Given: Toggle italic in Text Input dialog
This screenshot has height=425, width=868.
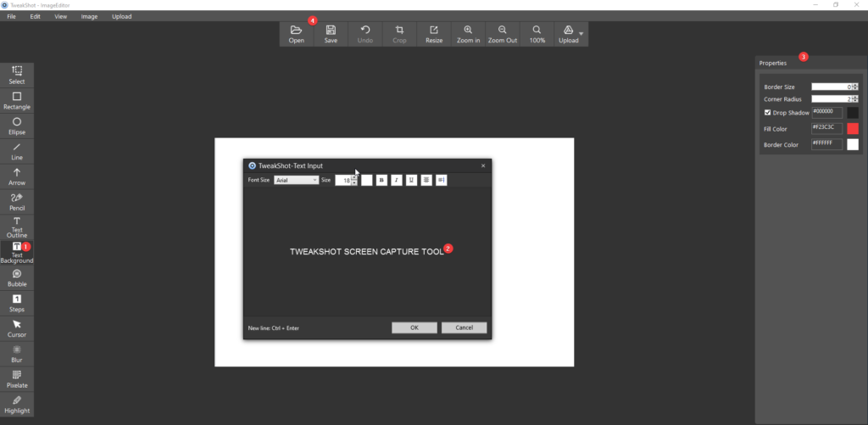Looking at the screenshot, I should tap(397, 180).
